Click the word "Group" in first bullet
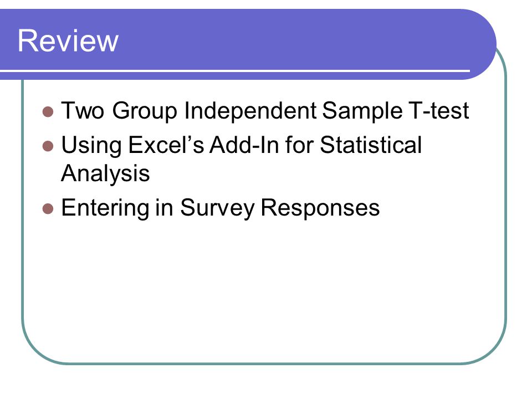Viewport: 532px width, 399px height. (145, 111)
